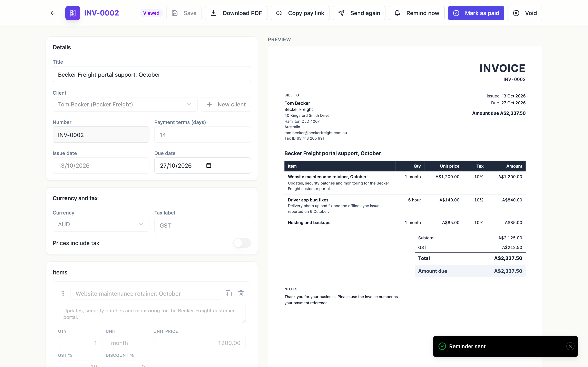Delete the Website maintenance retainer item

(x=241, y=293)
